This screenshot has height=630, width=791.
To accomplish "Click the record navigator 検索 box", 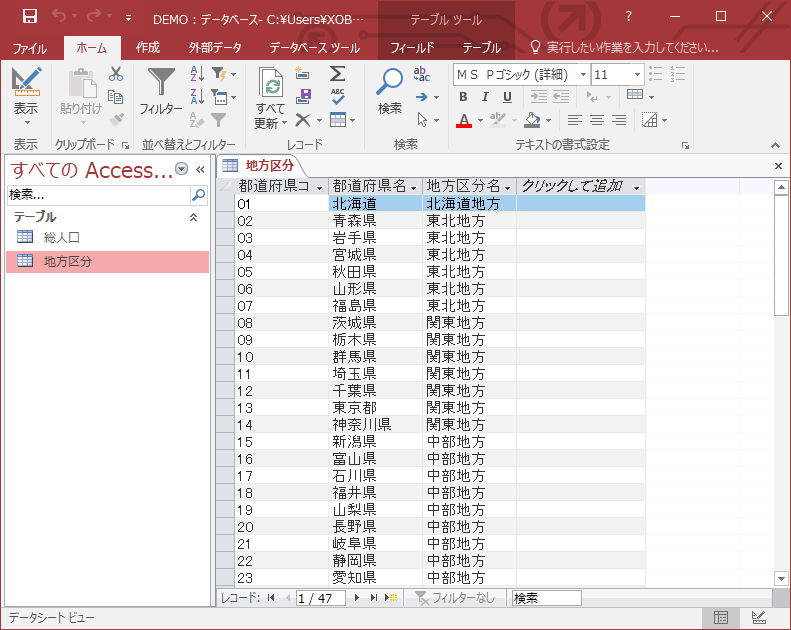I will 546,598.
